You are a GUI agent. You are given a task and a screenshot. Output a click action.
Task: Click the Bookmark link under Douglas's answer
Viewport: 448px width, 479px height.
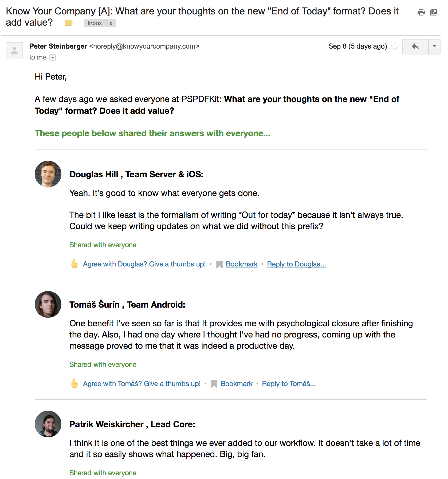(x=241, y=264)
